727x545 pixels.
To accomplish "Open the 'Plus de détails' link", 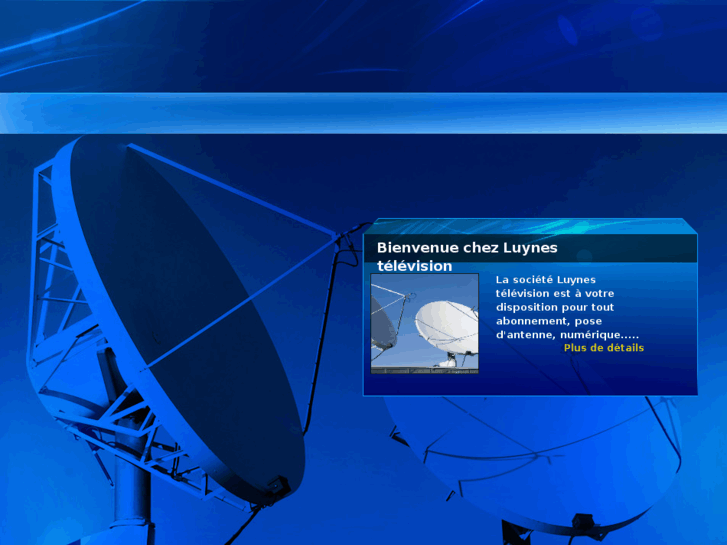I will pos(604,348).
